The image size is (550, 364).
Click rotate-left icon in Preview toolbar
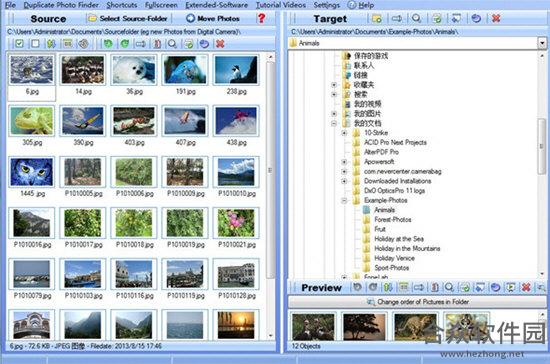click(357, 288)
